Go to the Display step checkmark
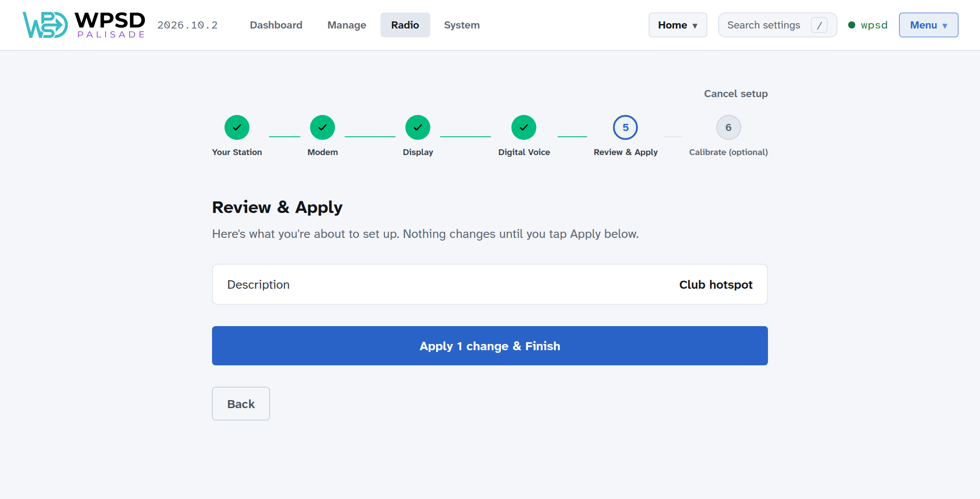The width and height of the screenshot is (980, 499). 418,127
